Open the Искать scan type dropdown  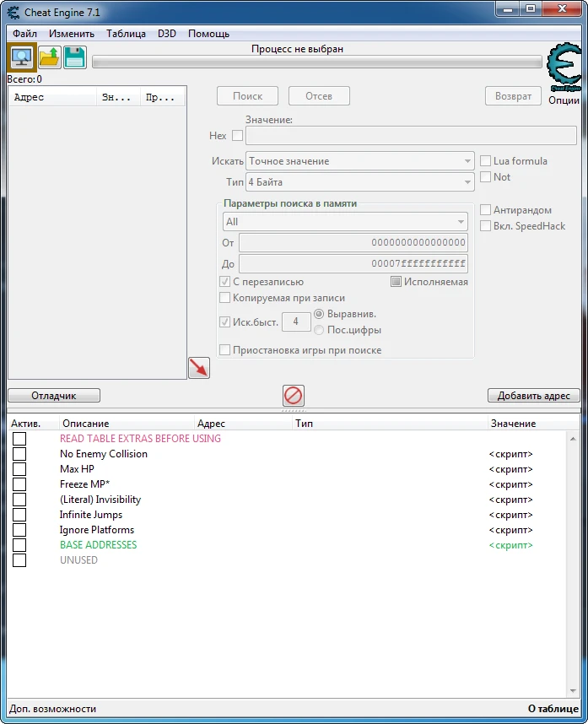click(x=360, y=161)
